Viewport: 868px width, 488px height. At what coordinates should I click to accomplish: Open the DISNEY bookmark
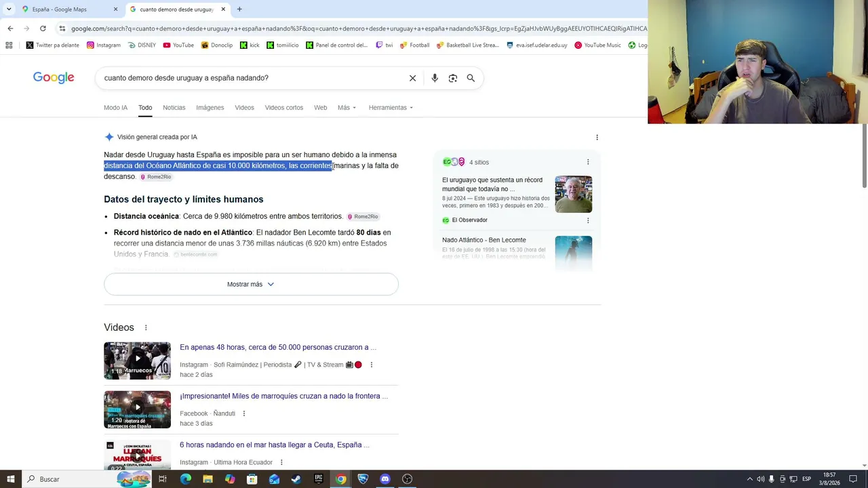point(141,45)
